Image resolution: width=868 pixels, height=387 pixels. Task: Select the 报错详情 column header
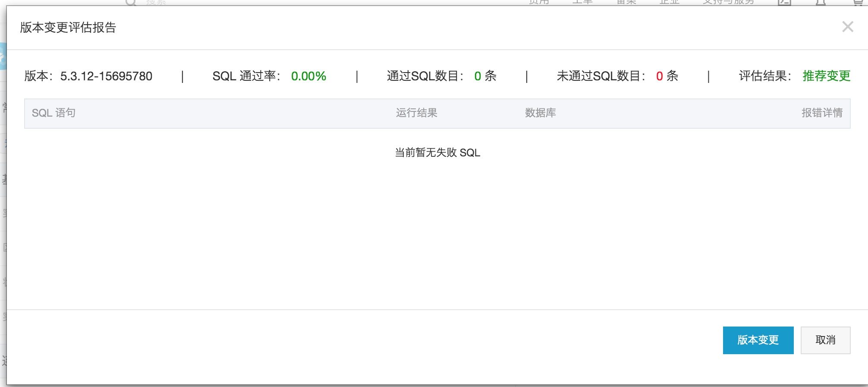pos(822,113)
